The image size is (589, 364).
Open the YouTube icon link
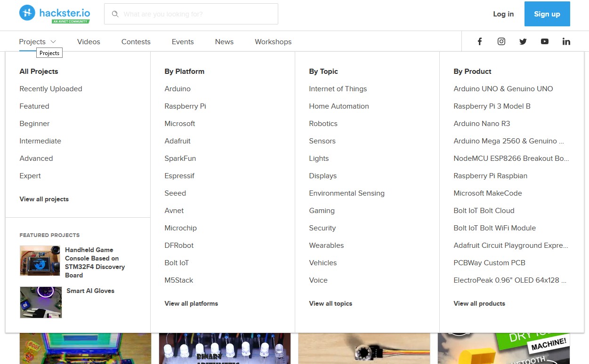545,41
